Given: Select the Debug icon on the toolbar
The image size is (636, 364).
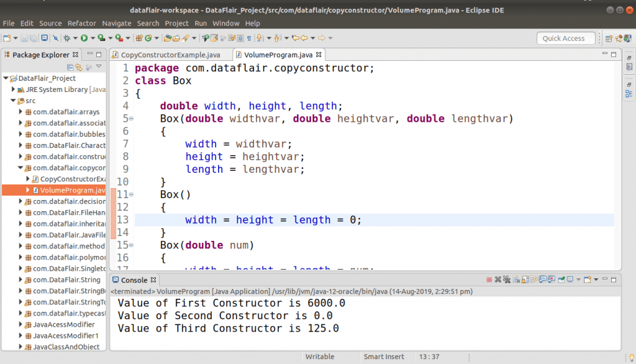Looking at the screenshot, I should [x=66, y=38].
